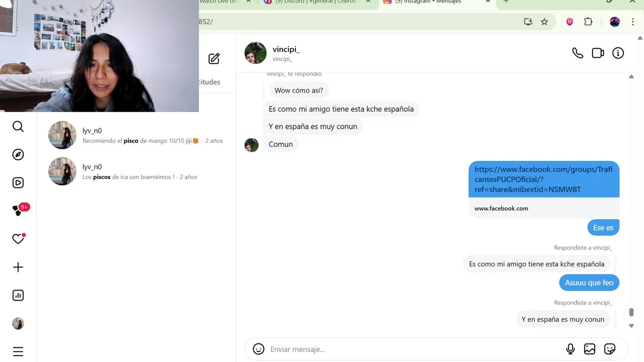Create a new post with plus icon
644x362 pixels.
click(18, 267)
